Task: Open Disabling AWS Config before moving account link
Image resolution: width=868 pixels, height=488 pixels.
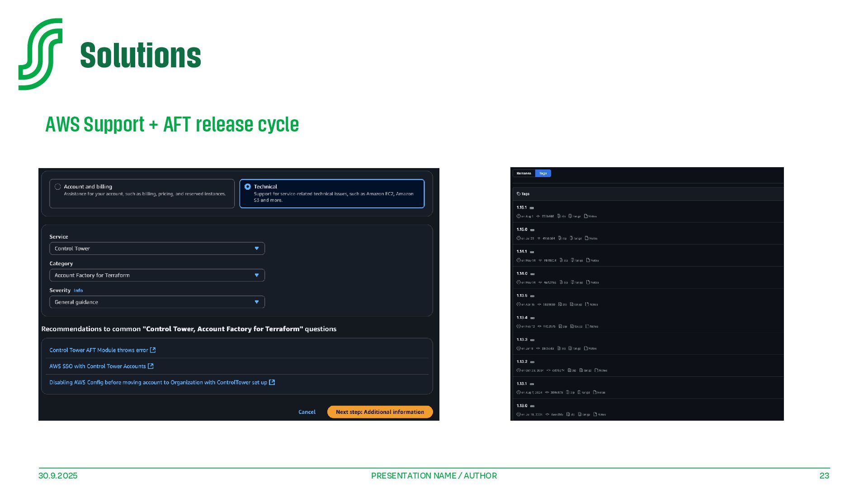Action: tap(158, 382)
